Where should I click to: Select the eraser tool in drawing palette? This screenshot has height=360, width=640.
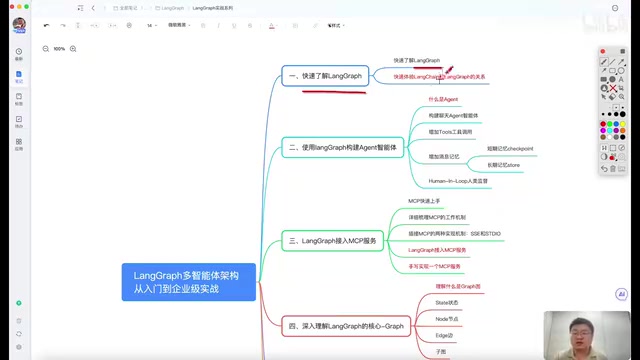click(612, 97)
